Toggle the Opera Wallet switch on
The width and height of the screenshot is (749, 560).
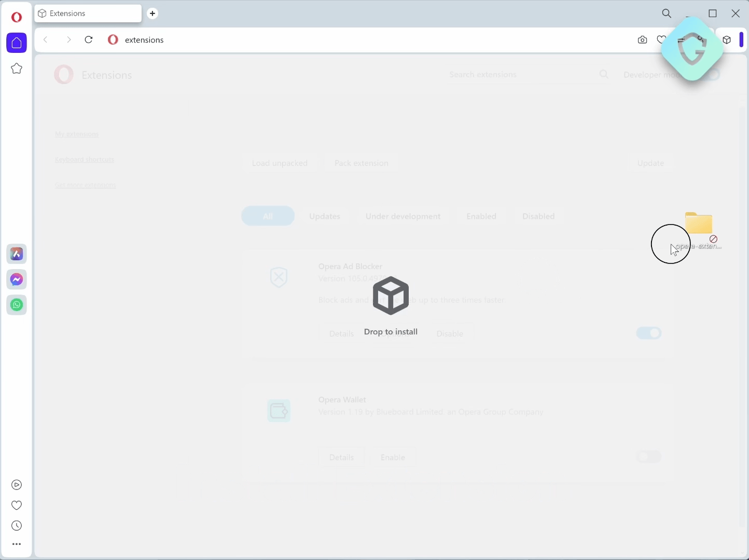649,457
